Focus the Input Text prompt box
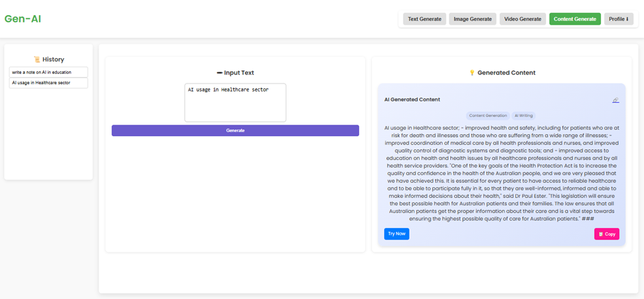Viewport: 644px width, 299px height. [x=235, y=103]
